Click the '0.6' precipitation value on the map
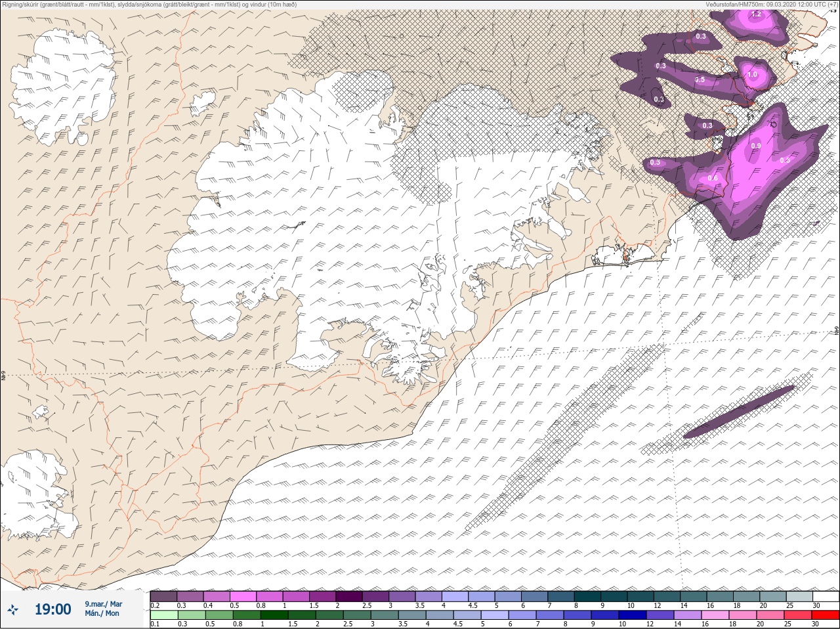Image resolution: width=840 pixels, height=629 pixels. [713, 178]
